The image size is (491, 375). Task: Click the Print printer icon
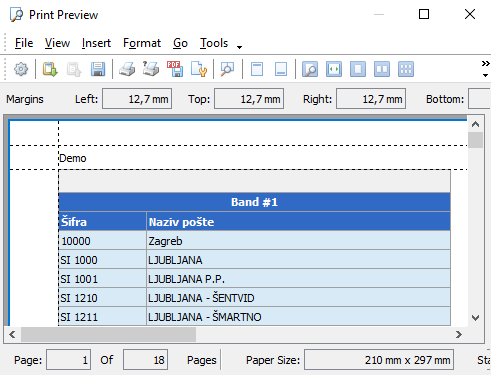pyautogui.click(x=127, y=69)
